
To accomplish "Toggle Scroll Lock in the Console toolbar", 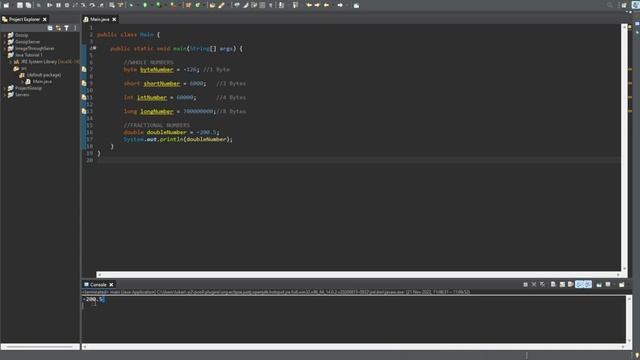I will click(x=562, y=284).
